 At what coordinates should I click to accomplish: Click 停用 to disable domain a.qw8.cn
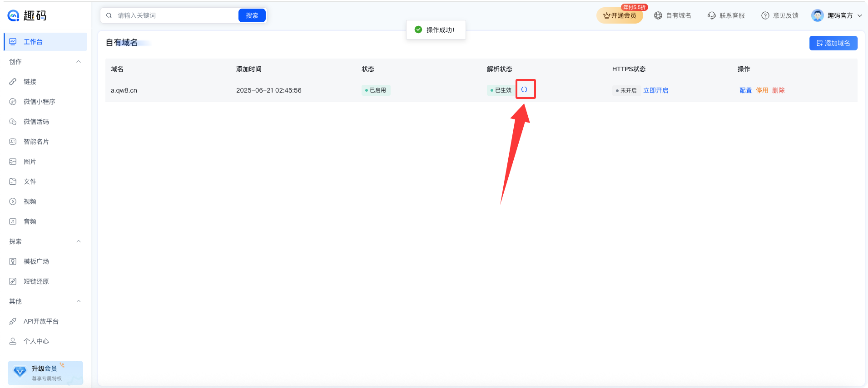click(762, 90)
